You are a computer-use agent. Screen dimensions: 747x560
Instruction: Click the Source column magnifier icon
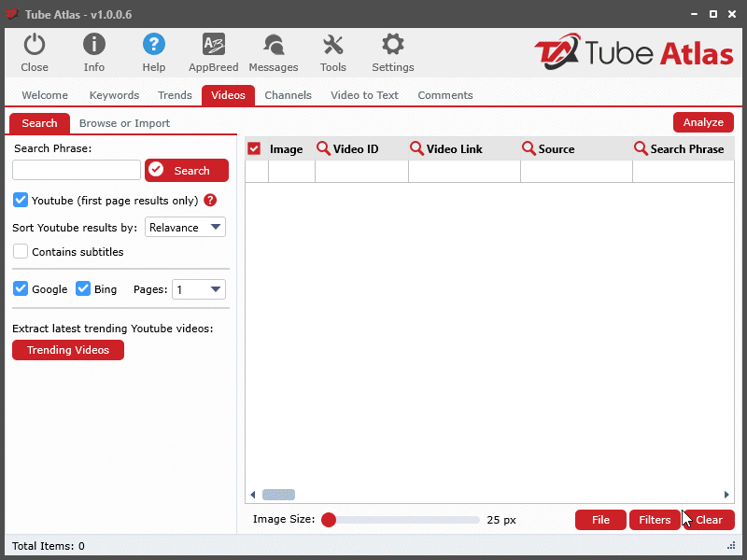[x=529, y=148]
